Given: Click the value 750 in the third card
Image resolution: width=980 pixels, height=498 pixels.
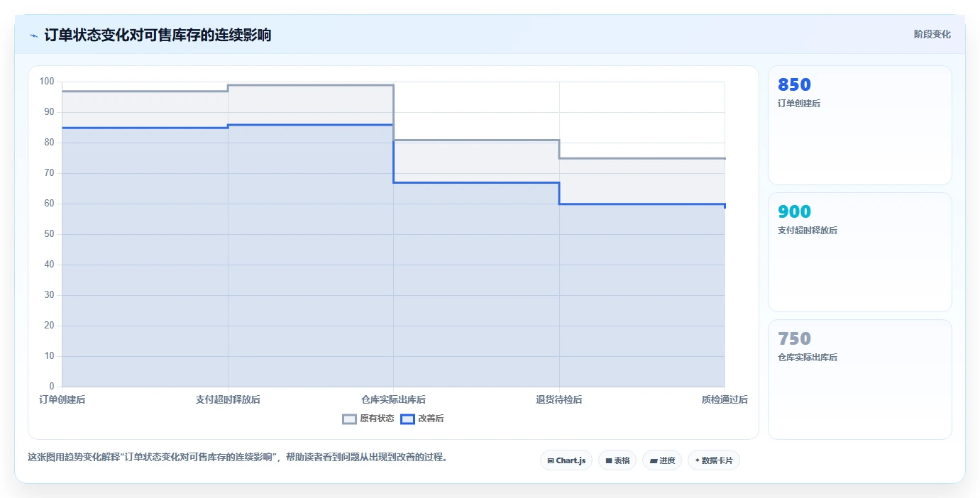Looking at the screenshot, I should (x=794, y=338).
